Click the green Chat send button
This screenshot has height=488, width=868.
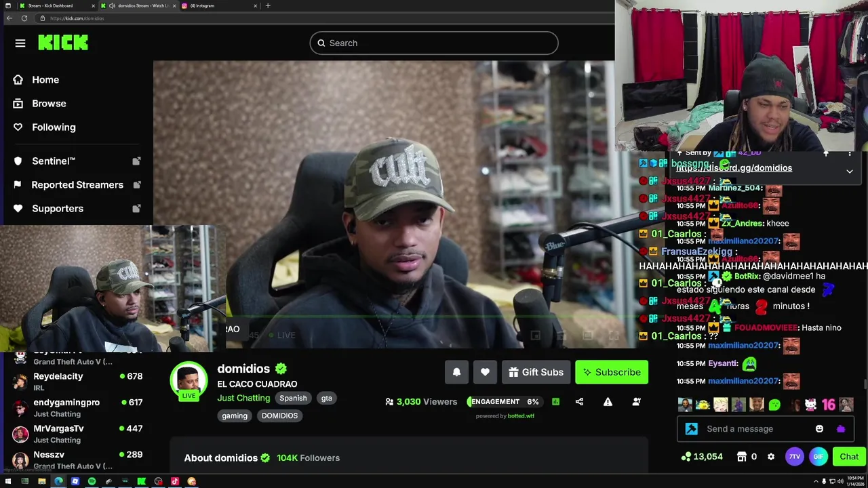pyautogui.click(x=849, y=457)
